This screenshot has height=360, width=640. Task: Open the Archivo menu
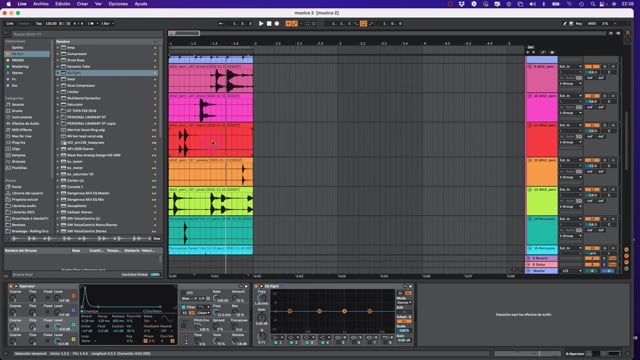click(40, 4)
